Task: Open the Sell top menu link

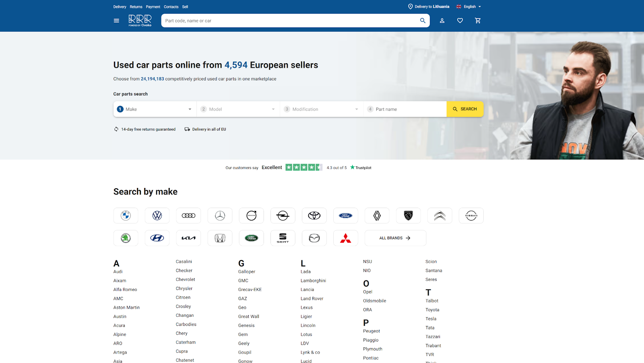Action: pyautogui.click(x=185, y=7)
